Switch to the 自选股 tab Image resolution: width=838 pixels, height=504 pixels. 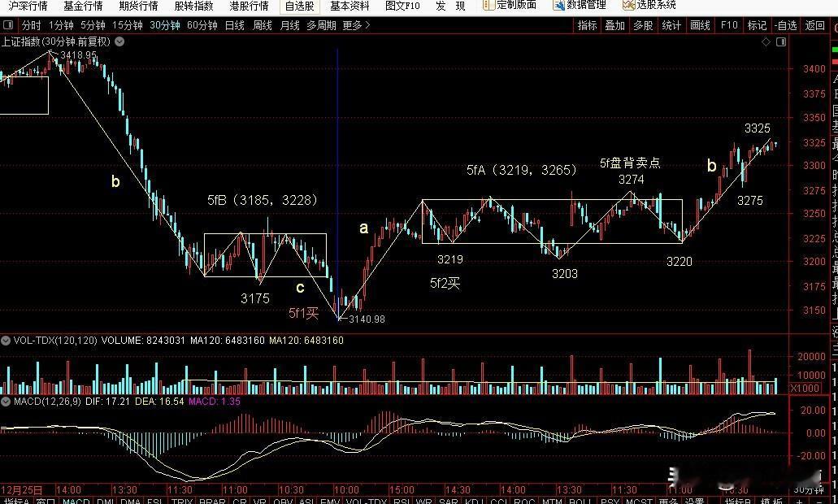299,6
